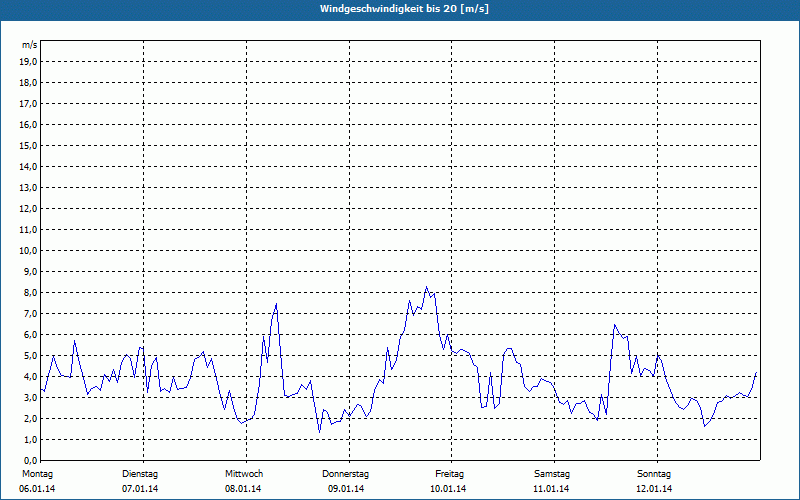Select the 'Samstag' day label
The image size is (800, 500).
(552, 474)
